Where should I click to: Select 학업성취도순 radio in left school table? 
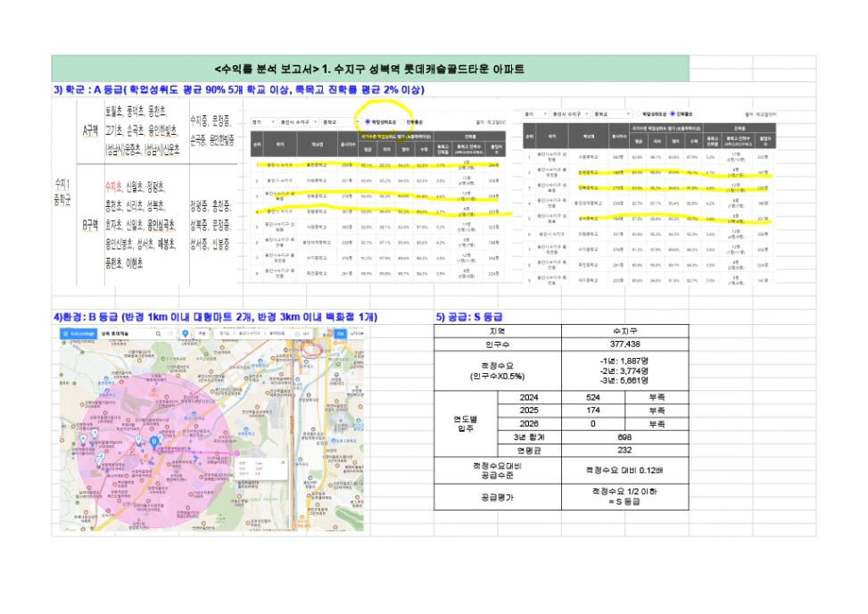[x=368, y=121]
